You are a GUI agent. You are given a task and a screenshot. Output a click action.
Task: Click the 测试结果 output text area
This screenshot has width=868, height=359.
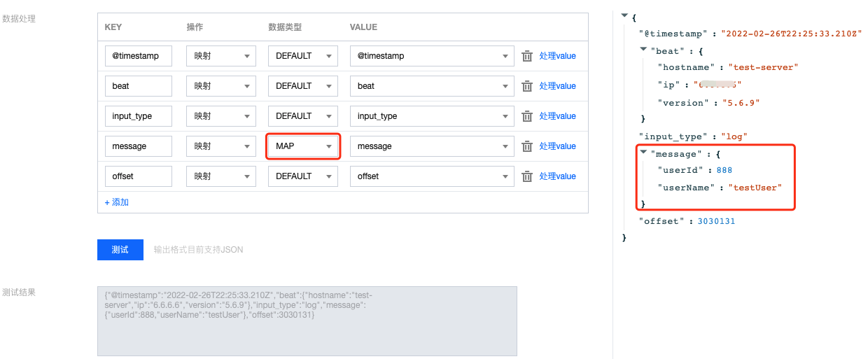[307, 321]
